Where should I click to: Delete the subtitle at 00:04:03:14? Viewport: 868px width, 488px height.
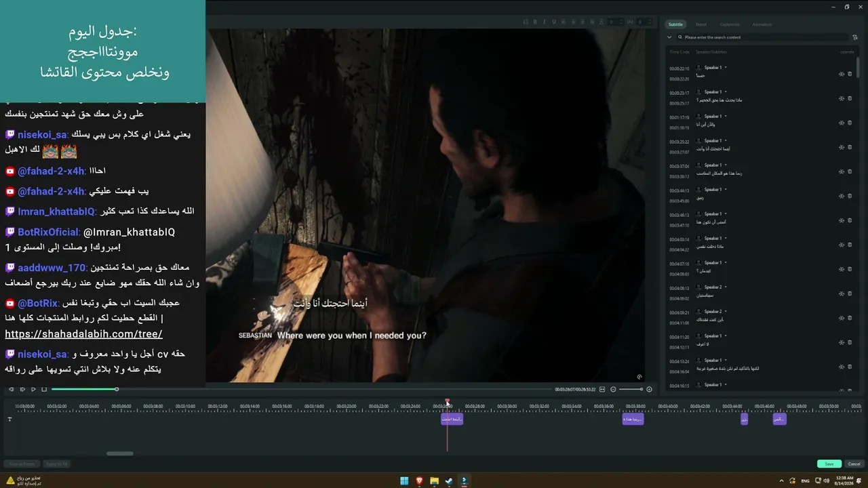tap(850, 245)
